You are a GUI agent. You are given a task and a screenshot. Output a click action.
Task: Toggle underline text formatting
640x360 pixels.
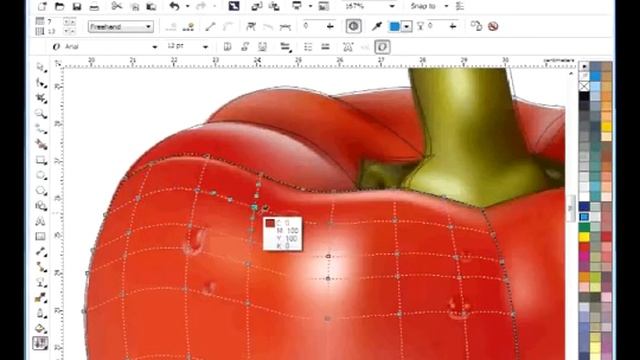pyautogui.click(x=262, y=47)
